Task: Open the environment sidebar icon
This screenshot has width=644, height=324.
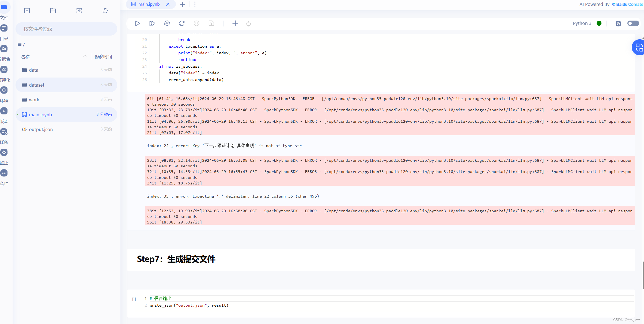Action: coord(4,90)
